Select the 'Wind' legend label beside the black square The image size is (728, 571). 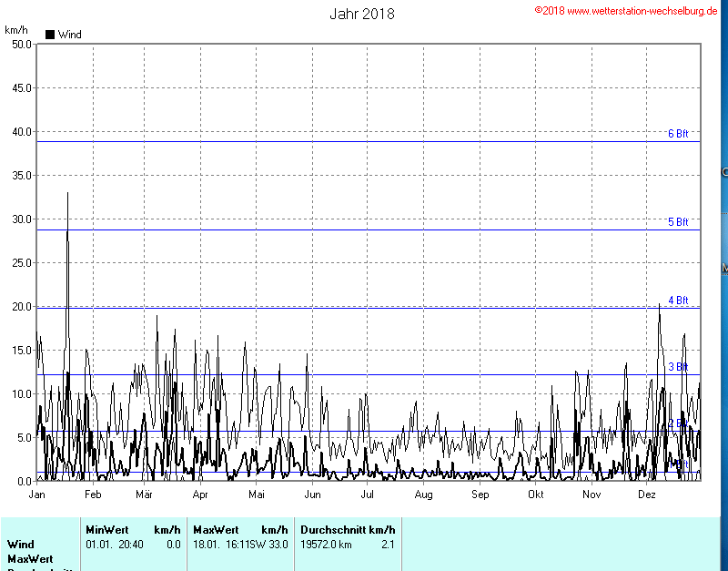tap(70, 35)
